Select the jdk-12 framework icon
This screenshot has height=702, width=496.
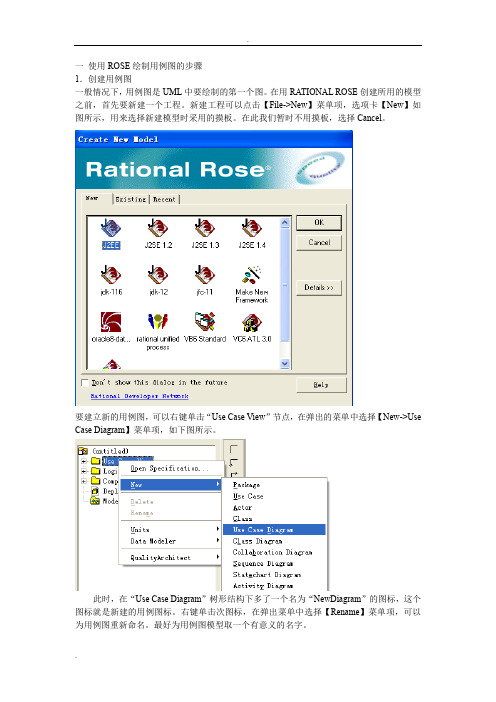158,275
